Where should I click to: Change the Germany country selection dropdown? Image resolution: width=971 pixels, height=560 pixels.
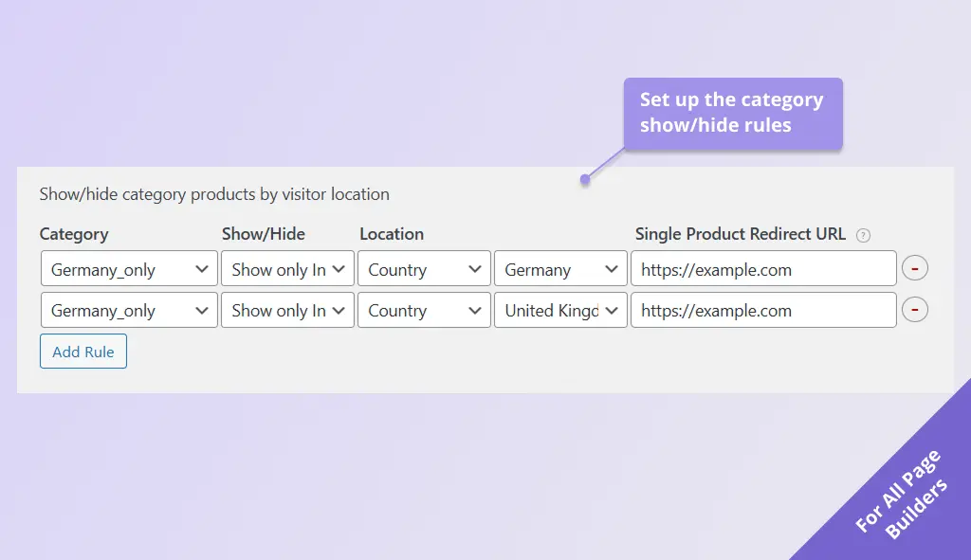pos(560,269)
